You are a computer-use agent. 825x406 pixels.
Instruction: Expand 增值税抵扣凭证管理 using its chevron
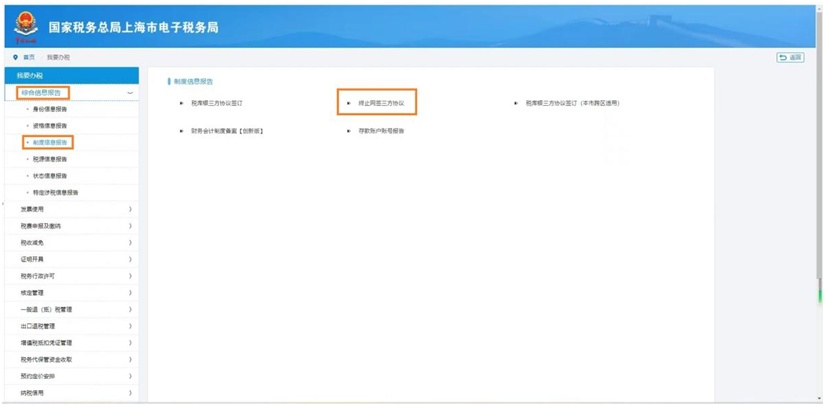(x=130, y=343)
